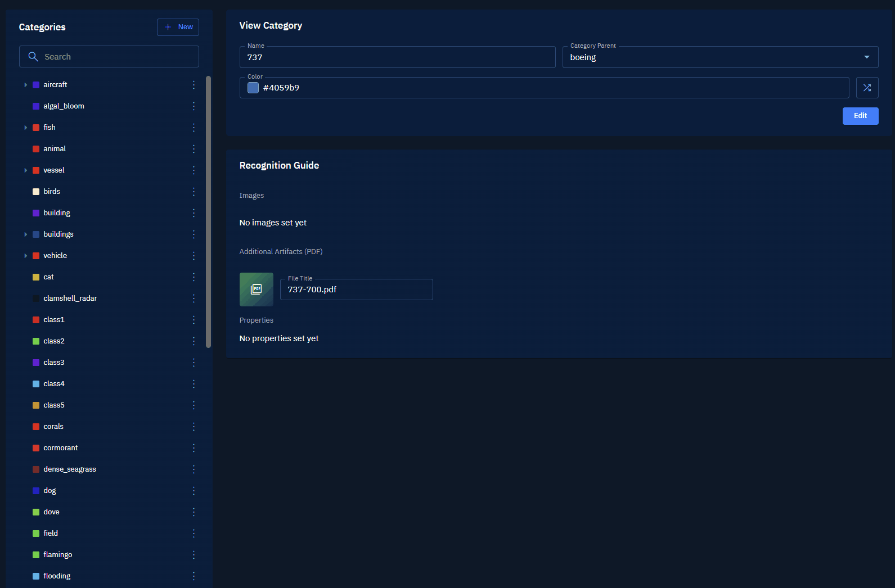895x588 pixels.
Task: Click the #4059b9 color swatch
Action: click(x=253, y=88)
